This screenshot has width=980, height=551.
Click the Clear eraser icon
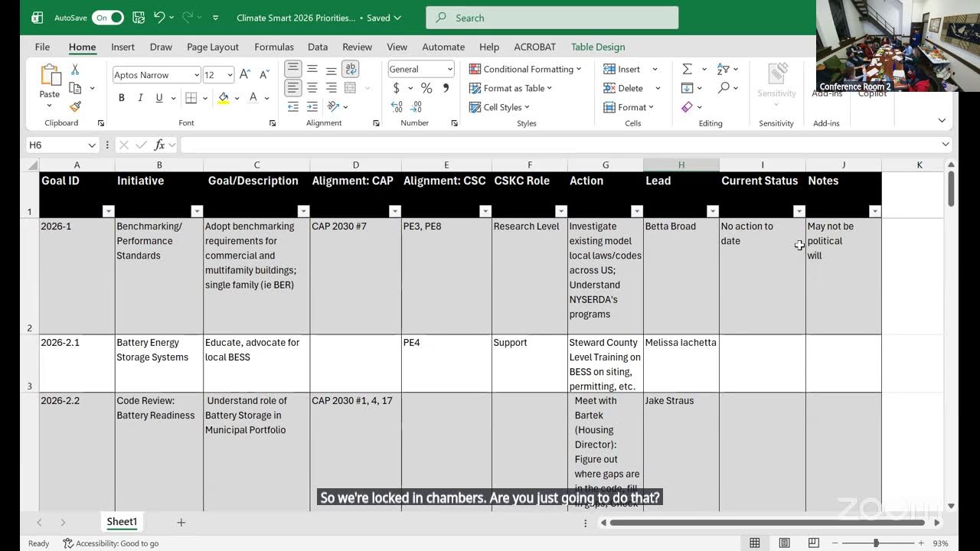pos(687,107)
